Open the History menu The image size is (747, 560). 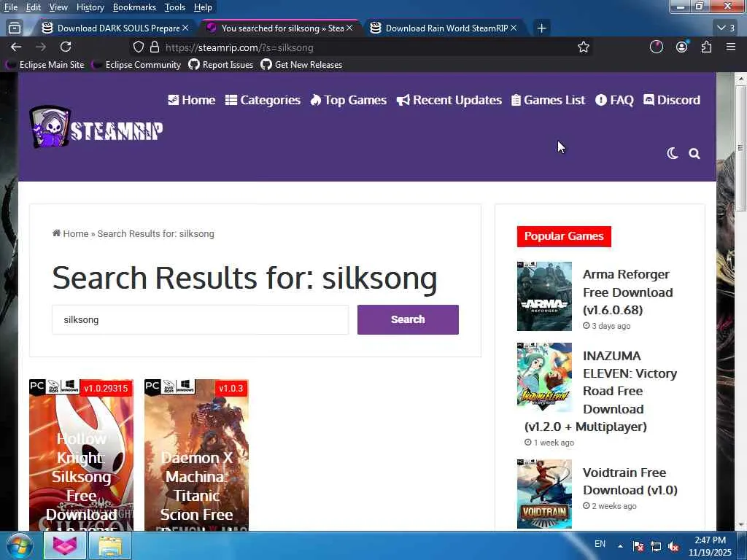tap(90, 7)
